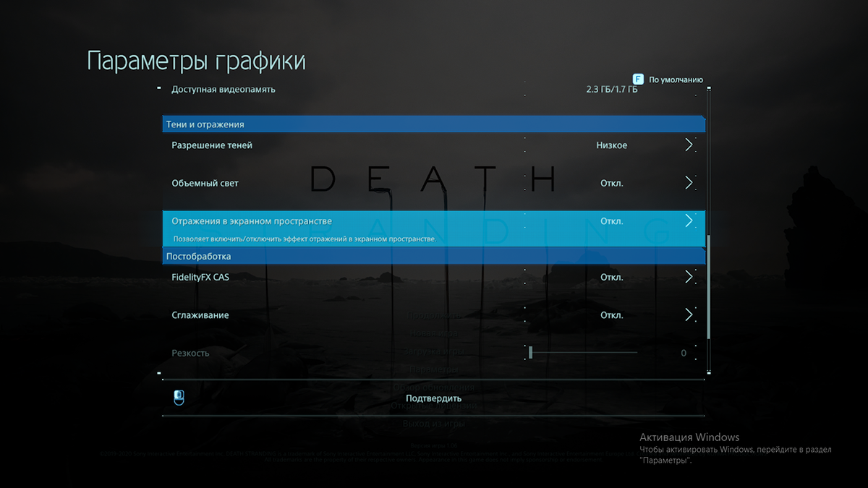Image resolution: width=868 pixels, height=488 pixels.
Task: Open the FidelityFX CAS options arrow
Action: point(689,277)
